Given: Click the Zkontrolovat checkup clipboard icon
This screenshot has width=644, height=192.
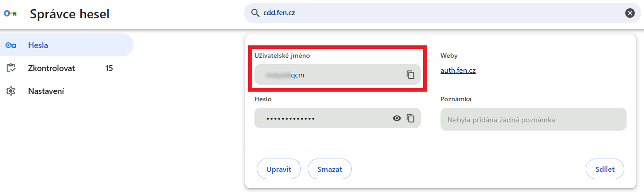Looking at the screenshot, I should coord(11,68).
